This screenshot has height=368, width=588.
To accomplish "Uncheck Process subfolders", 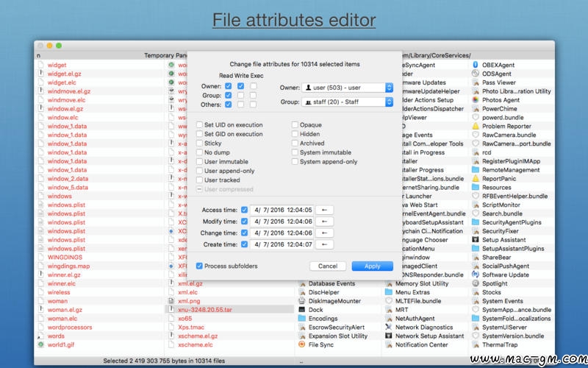I will (x=199, y=266).
